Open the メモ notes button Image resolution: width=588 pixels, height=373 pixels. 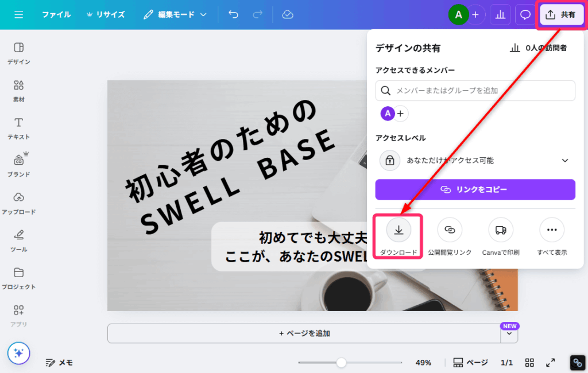(59, 363)
